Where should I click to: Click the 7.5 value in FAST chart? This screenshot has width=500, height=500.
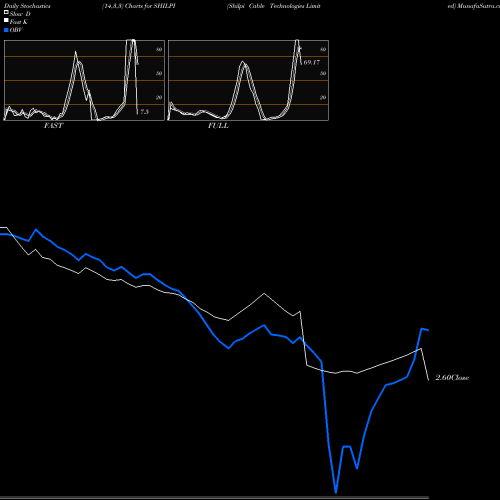pos(144,112)
